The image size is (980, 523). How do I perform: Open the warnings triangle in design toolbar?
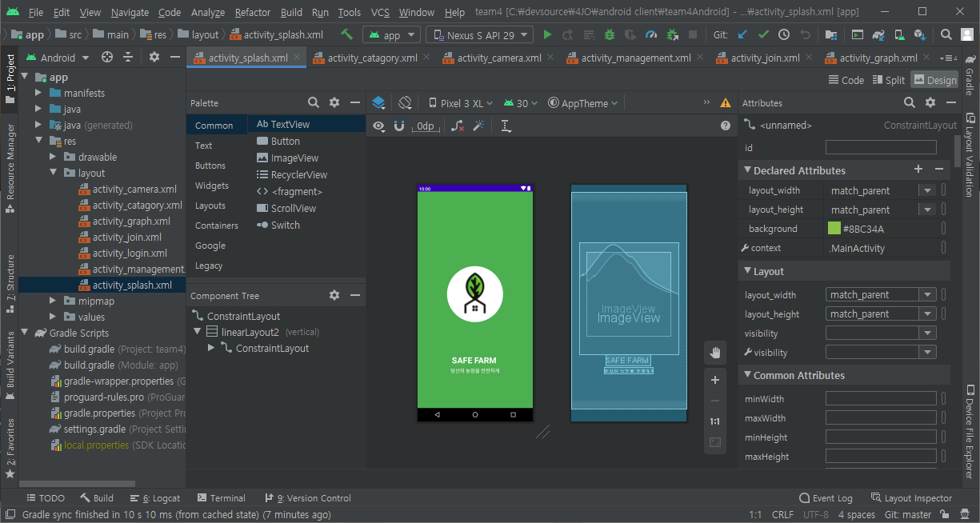click(726, 103)
